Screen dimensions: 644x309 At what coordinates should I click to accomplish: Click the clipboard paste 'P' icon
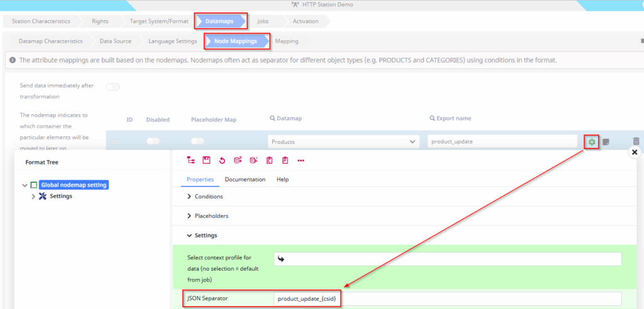point(285,160)
